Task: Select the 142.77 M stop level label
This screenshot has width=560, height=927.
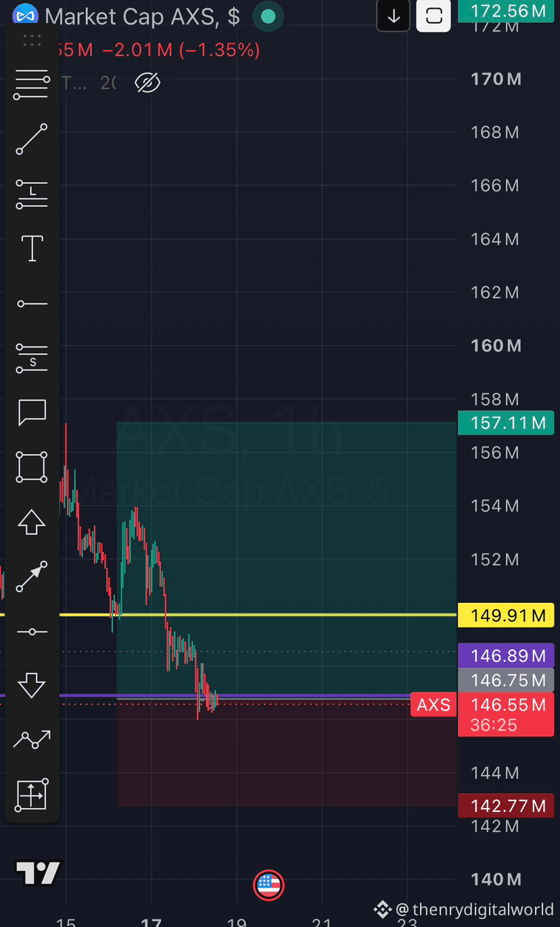Action: pos(506,806)
